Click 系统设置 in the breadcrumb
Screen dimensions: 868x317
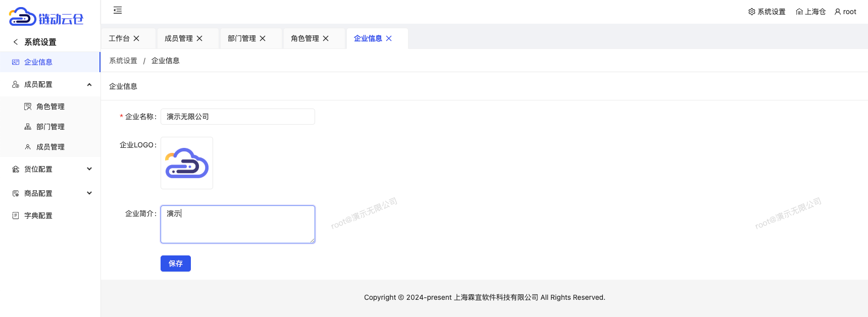123,61
